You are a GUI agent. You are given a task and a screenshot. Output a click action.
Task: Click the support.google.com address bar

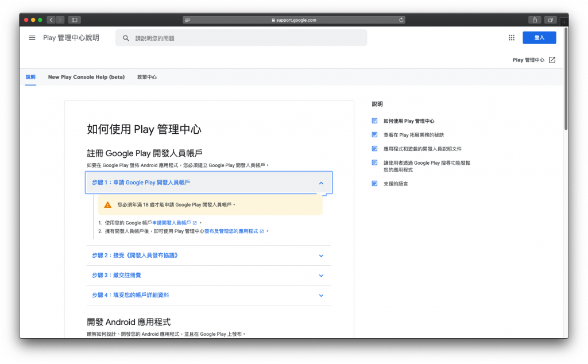point(294,20)
